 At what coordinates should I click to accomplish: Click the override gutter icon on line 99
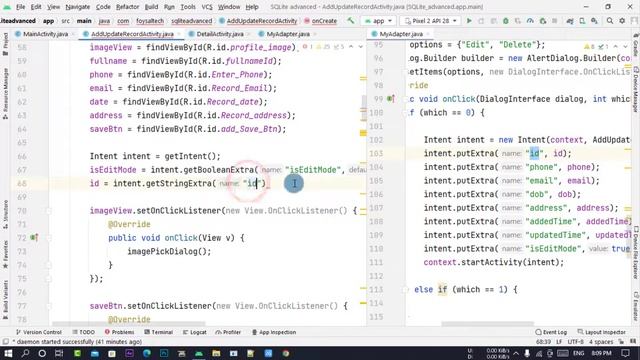(391, 99)
